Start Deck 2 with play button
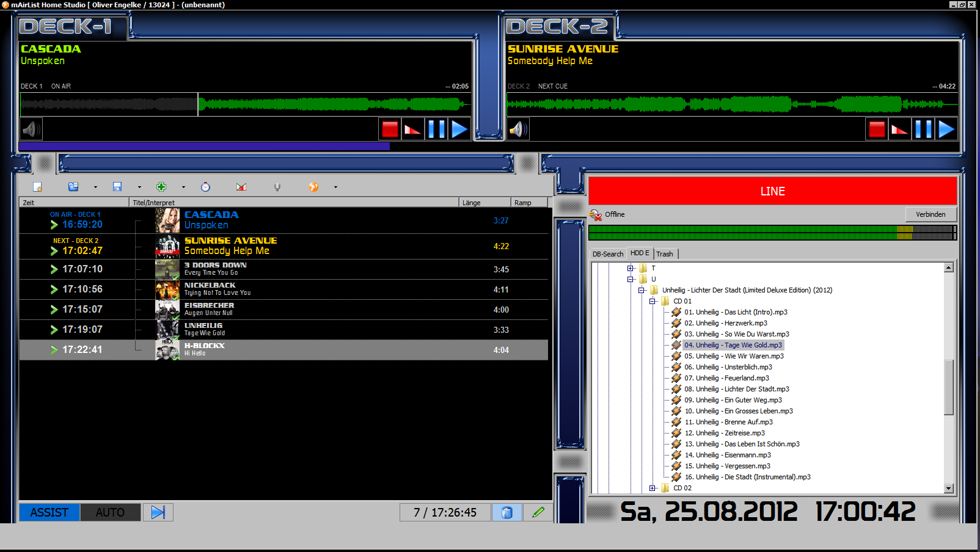Viewport: 980px width, 552px height. point(946,129)
